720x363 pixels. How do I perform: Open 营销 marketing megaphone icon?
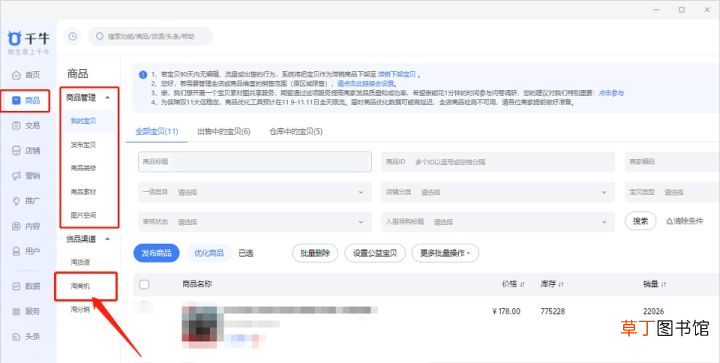pos(16,176)
